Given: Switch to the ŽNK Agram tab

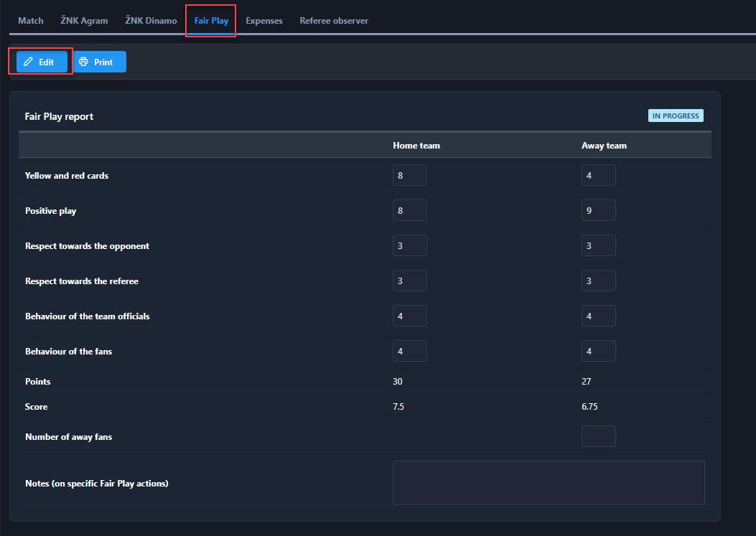Looking at the screenshot, I should pos(84,21).
